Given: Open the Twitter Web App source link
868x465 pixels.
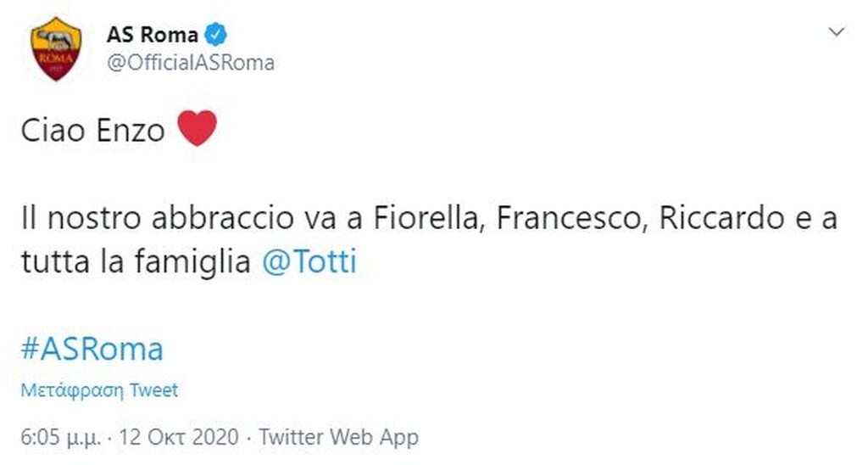Looking at the screenshot, I should click(339, 438).
